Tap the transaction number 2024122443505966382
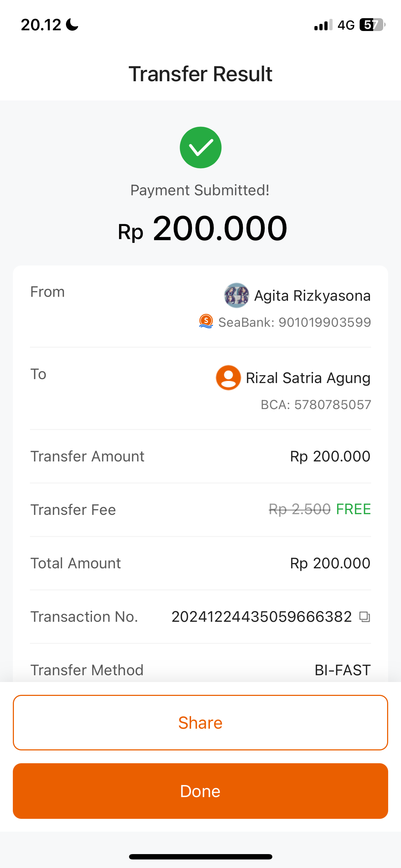Screen dimensions: 401x868 click(262, 617)
